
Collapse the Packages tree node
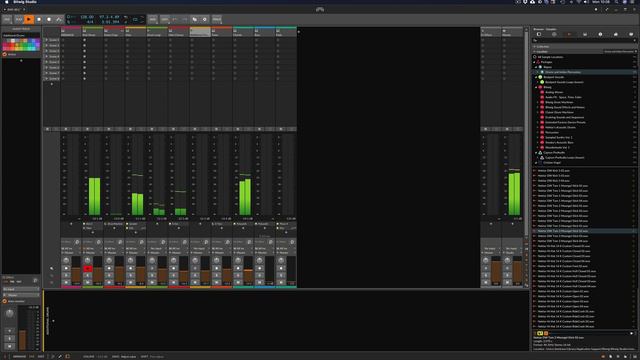click(535, 62)
